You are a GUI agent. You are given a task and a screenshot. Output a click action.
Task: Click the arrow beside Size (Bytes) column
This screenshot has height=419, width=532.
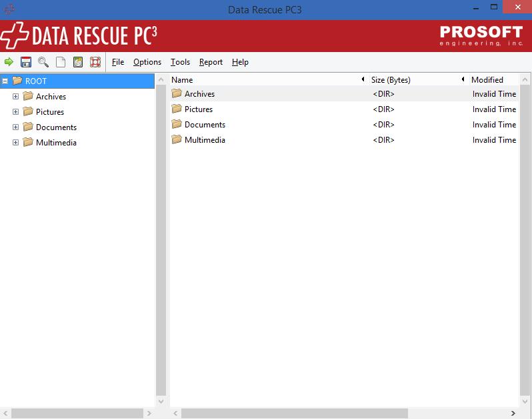click(463, 79)
